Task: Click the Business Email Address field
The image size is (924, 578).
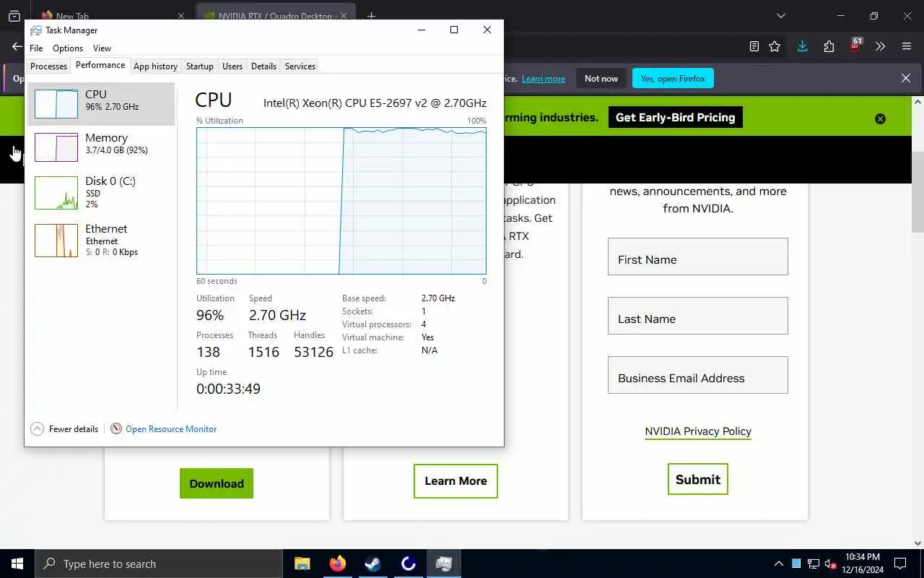Action: (x=698, y=375)
